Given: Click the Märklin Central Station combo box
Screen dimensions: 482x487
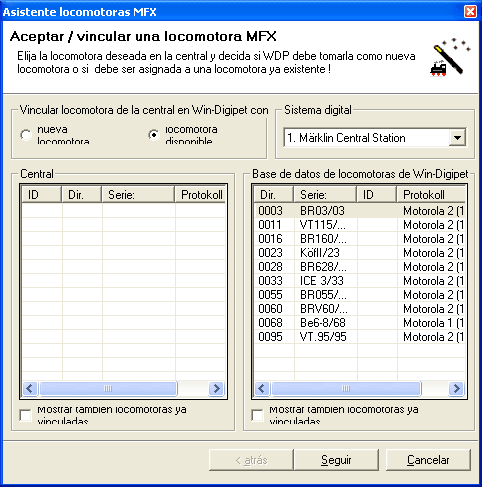Looking at the screenshot, I should point(375,137).
